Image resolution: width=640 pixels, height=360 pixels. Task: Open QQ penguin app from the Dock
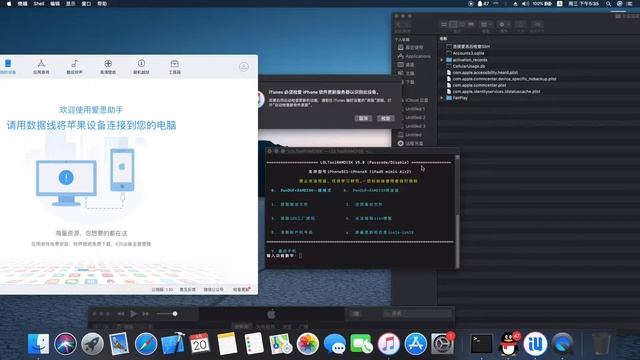pyautogui.click(x=509, y=344)
